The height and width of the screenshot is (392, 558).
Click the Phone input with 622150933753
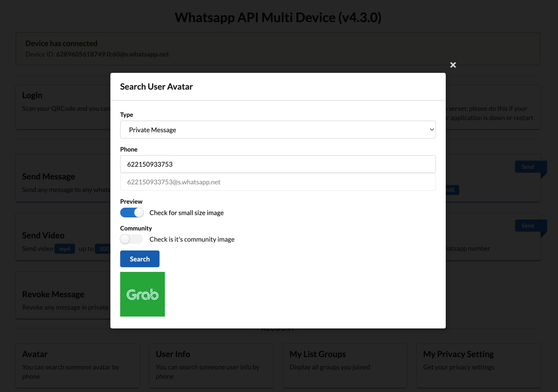pyautogui.click(x=278, y=164)
